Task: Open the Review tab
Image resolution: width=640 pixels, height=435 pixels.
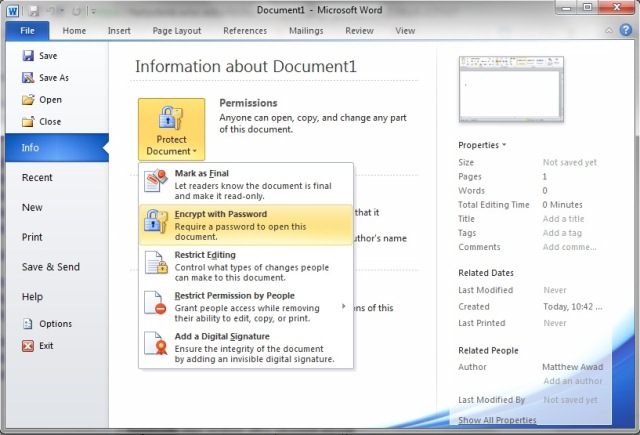Action: point(359,31)
